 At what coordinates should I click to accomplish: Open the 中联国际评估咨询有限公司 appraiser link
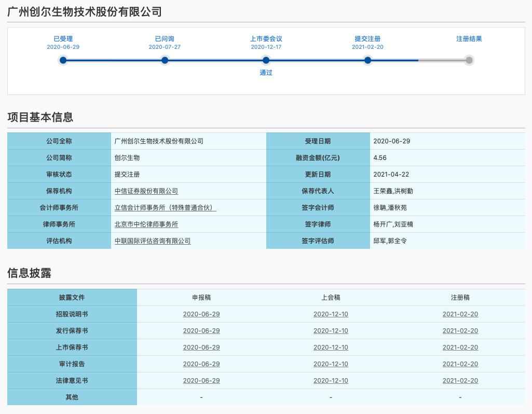[x=152, y=241]
